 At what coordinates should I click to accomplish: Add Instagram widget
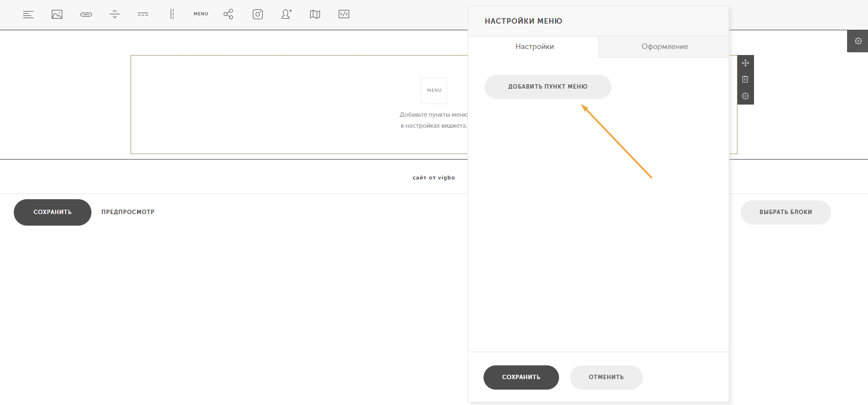(258, 14)
